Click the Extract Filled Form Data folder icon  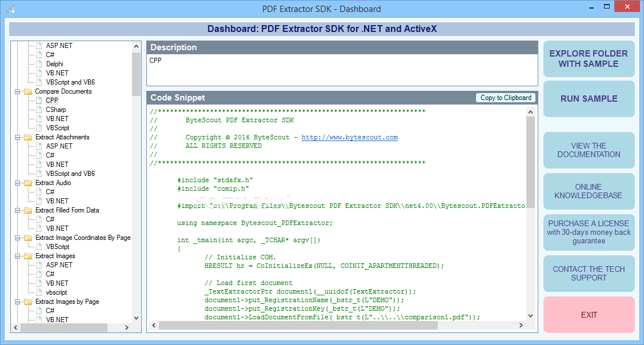click(x=28, y=210)
